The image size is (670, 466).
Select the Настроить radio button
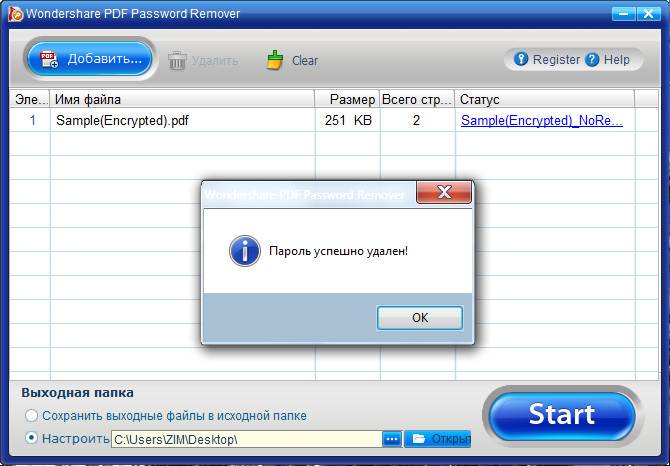pos(31,438)
